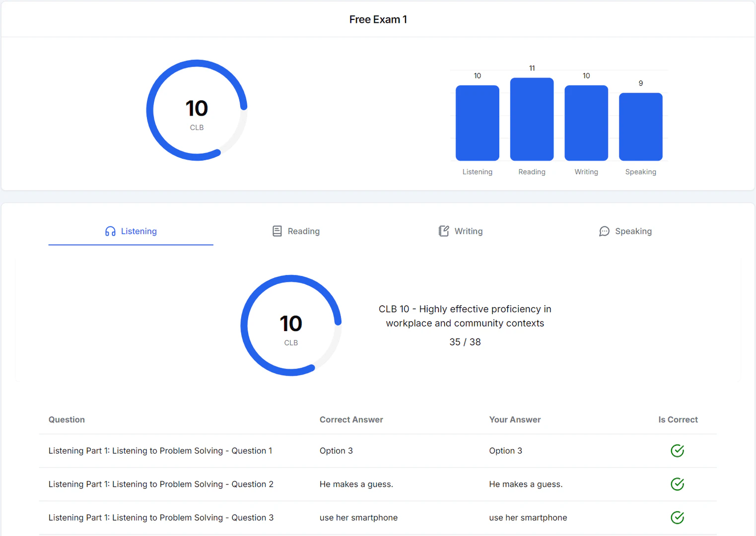
Task: Expand the Question column header
Action: click(67, 419)
